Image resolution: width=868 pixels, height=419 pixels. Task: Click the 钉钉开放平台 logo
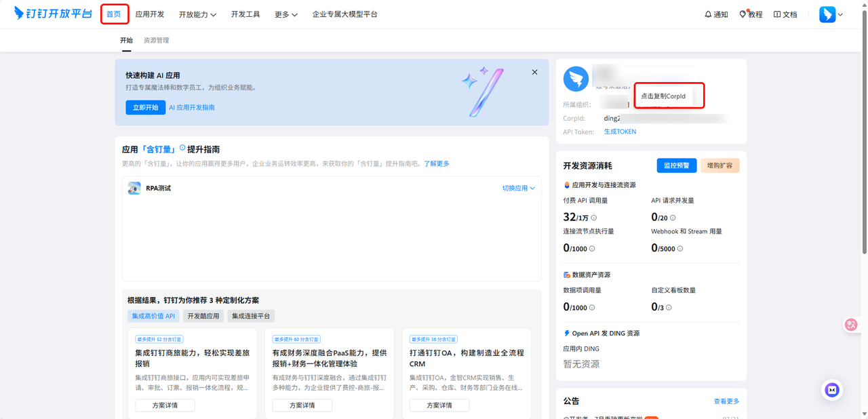tap(53, 14)
